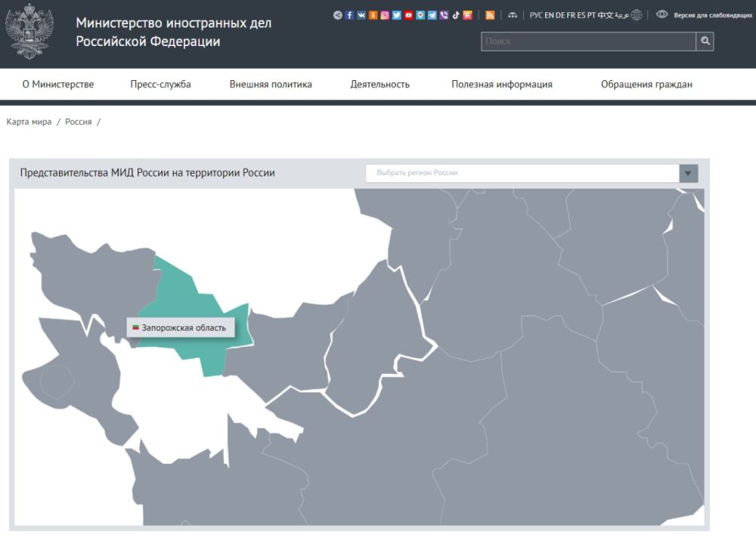
Task: Open the YouTube channel icon
Action: pyautogui.click(x=409, y=15)
